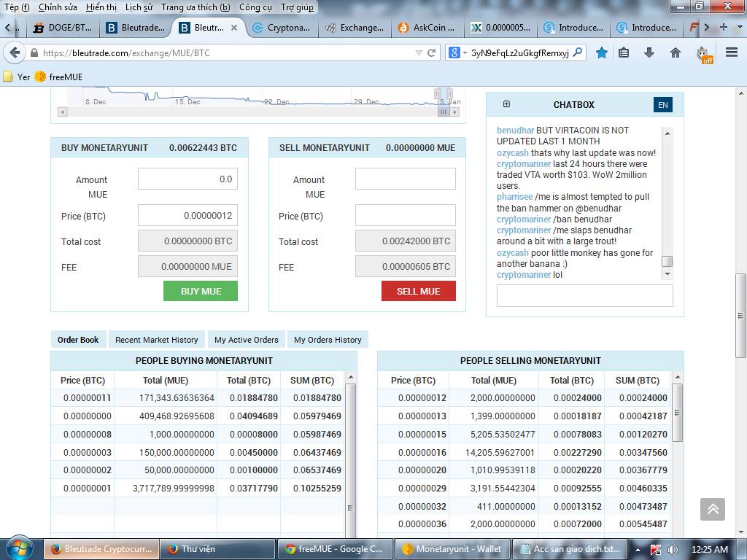Click the green BUY MUE button
The image size is (747, 560).
click(x=201, y=291)
